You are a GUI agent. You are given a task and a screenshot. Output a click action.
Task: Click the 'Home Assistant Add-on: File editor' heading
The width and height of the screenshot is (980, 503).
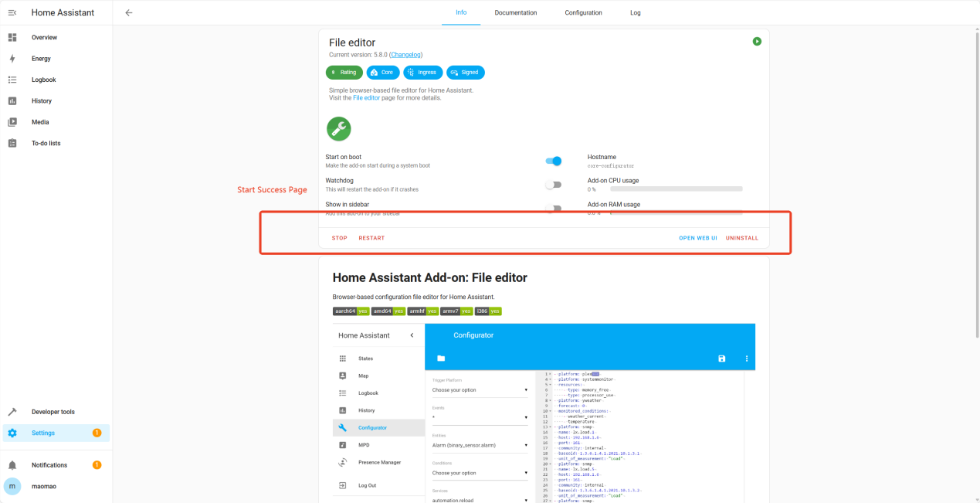430,277
